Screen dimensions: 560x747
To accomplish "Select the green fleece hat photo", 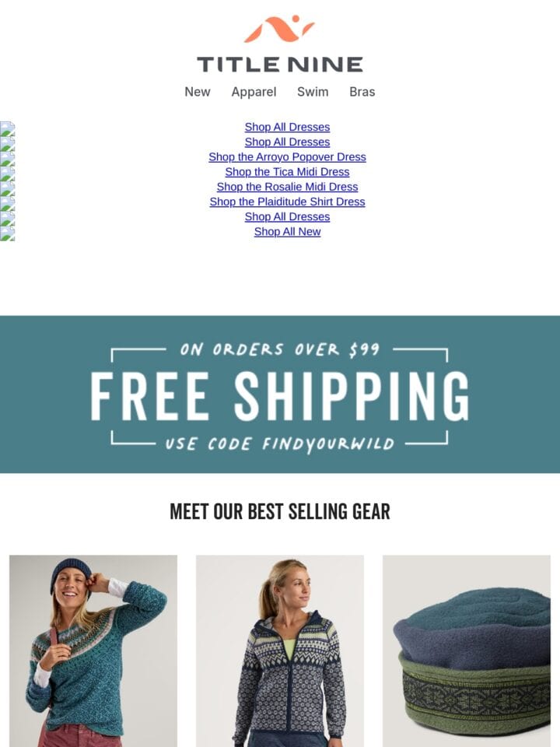I will (x=467, y=651).
